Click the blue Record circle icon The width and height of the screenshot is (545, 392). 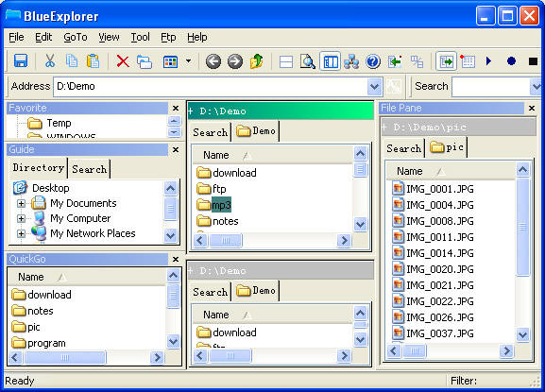point(511,61)
